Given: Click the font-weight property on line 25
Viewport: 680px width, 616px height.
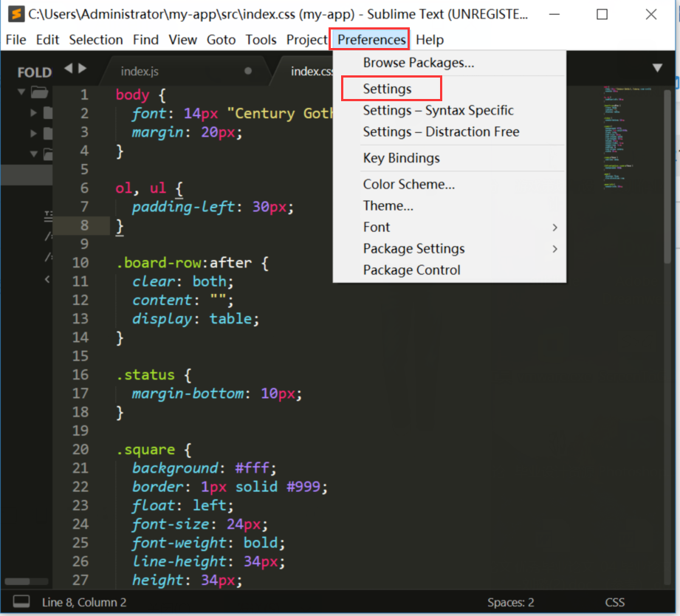Looking at the screenshot, I should [x=179, y=543].
